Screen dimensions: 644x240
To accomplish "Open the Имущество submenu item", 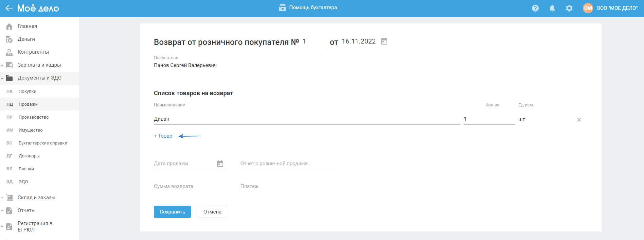I will pyautogui.click(x=31, y=130).
